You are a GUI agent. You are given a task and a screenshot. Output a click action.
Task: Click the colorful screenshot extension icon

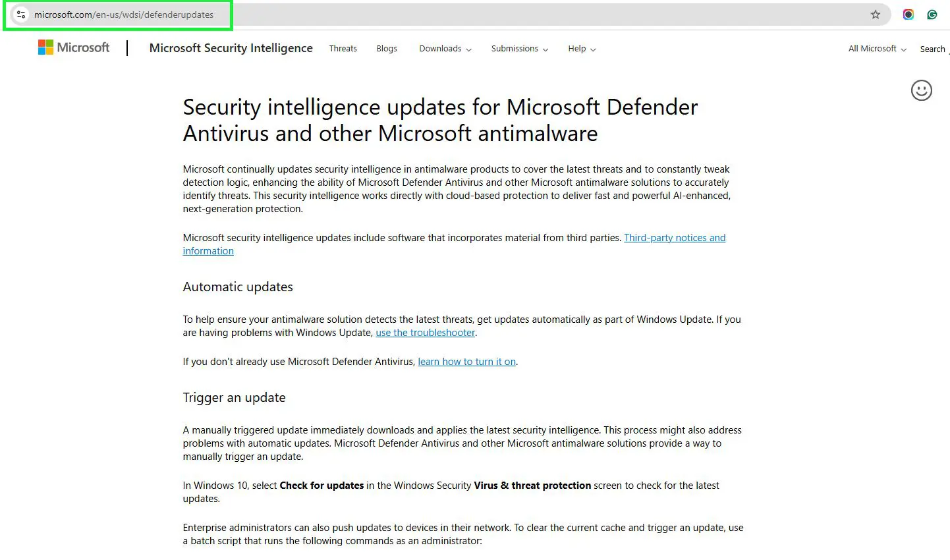click(908, 14)
